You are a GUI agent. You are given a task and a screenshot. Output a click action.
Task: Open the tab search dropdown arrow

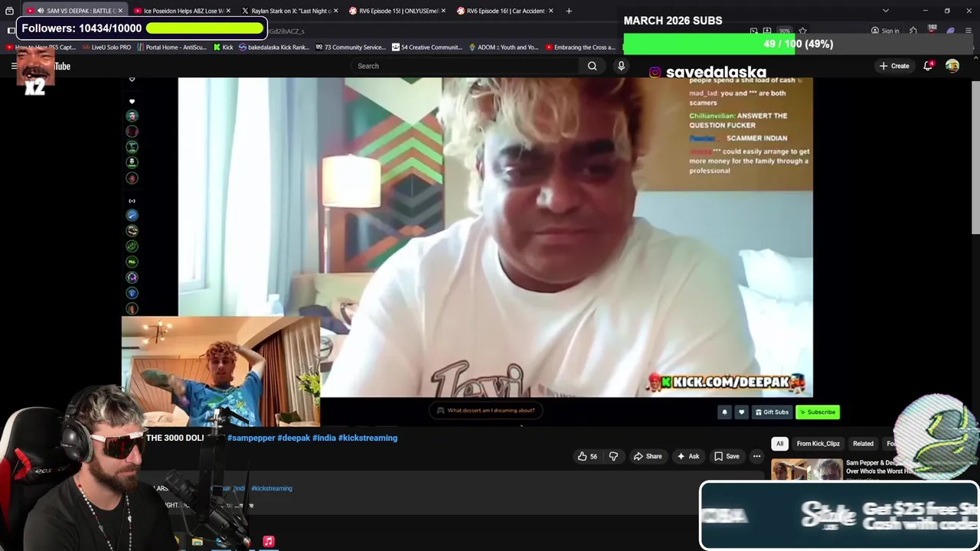pos(886,11)
